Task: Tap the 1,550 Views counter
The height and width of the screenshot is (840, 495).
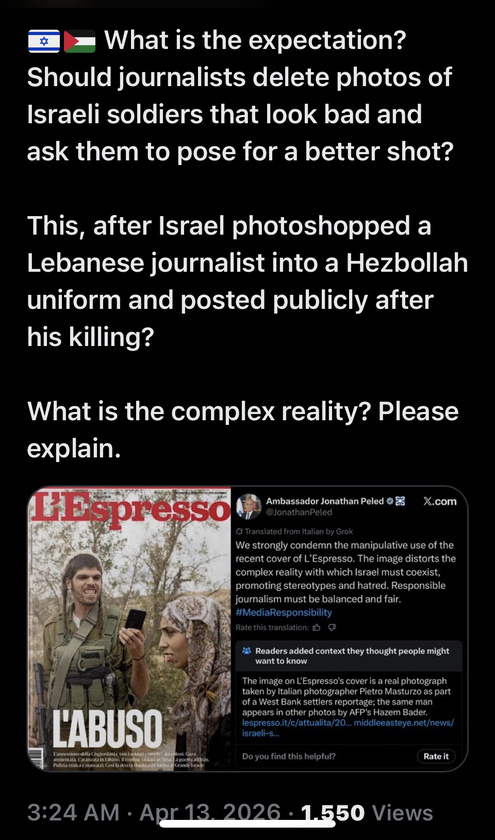Action: tap(367, 812)
